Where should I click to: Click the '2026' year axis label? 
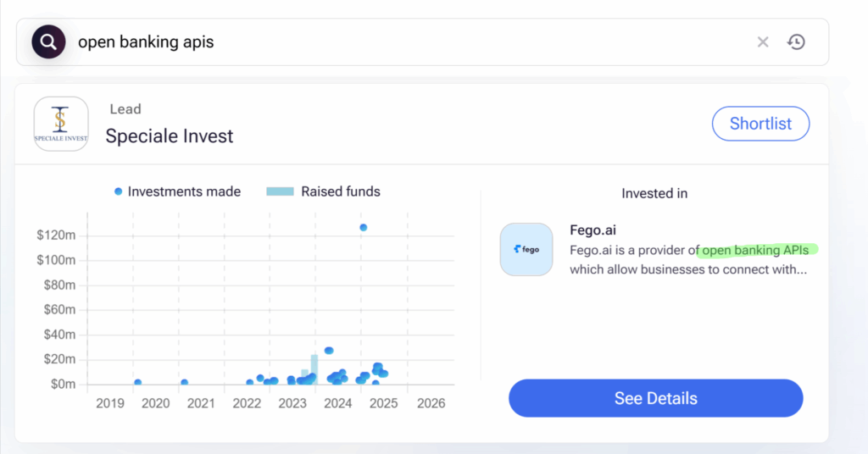431,403
